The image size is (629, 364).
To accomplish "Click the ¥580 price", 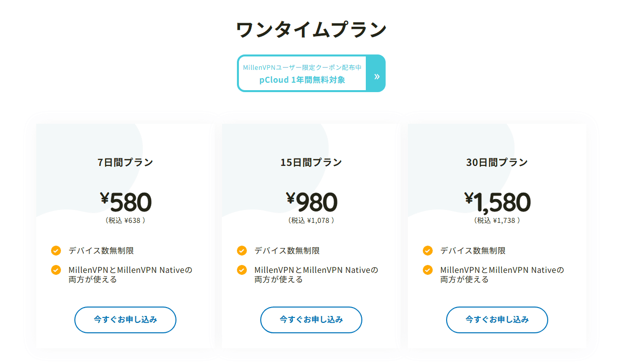I will point(125,202).
